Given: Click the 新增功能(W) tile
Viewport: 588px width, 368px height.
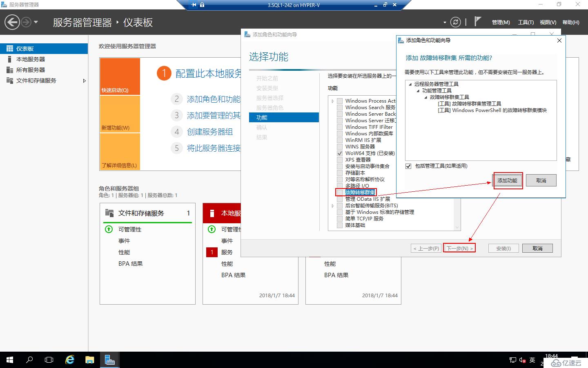Looking at the screenshot, I should coord(120,114).
